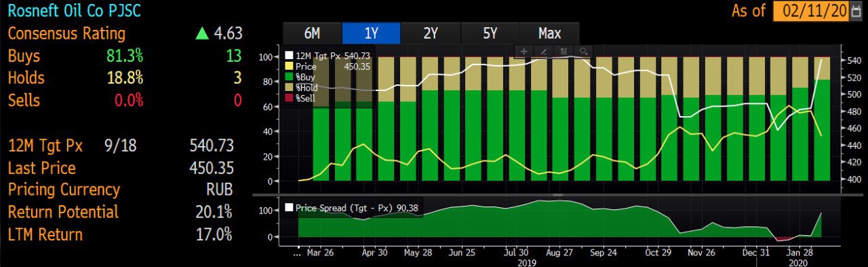This screenshot has width=868, height=267.
Task: Switch chart range to 6M
Action: 313,33
